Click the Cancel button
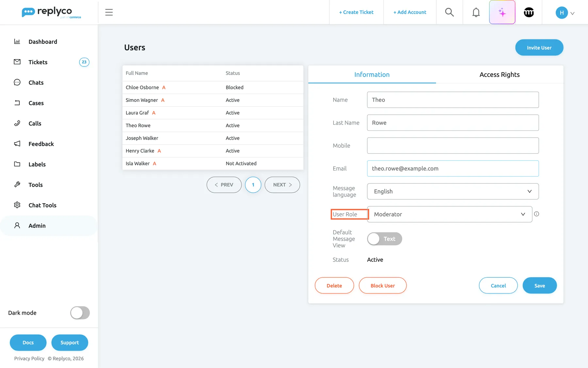This screenshot has height=368, width=588. click(498, 286)
